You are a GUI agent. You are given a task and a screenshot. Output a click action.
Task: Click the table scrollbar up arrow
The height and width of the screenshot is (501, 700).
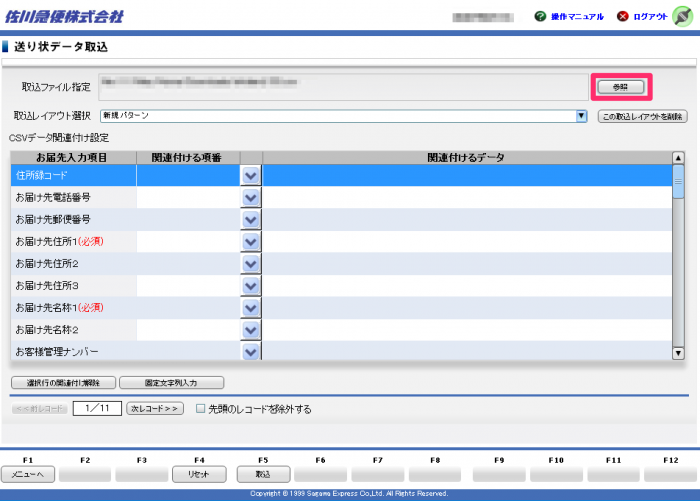coord(678,158)
